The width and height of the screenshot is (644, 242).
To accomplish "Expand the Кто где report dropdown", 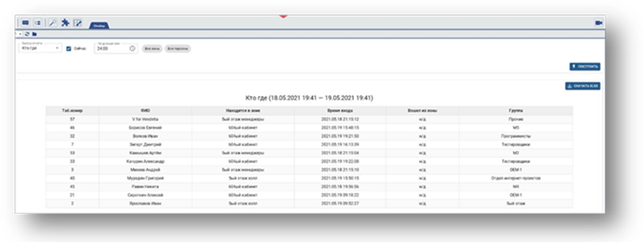I will pyautogui.click(x=40, y=48).
